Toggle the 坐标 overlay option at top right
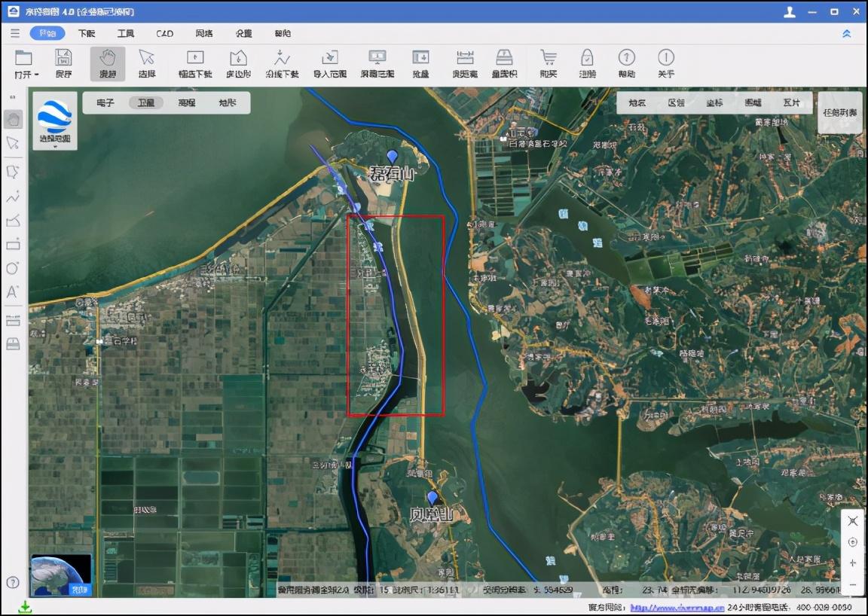868x616 pixels. (714, 102)
